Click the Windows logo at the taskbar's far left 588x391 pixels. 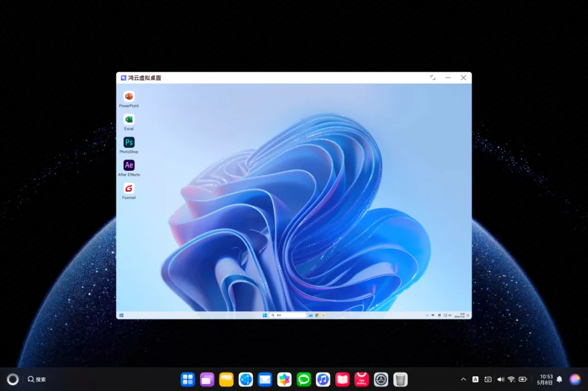[121, 315]
